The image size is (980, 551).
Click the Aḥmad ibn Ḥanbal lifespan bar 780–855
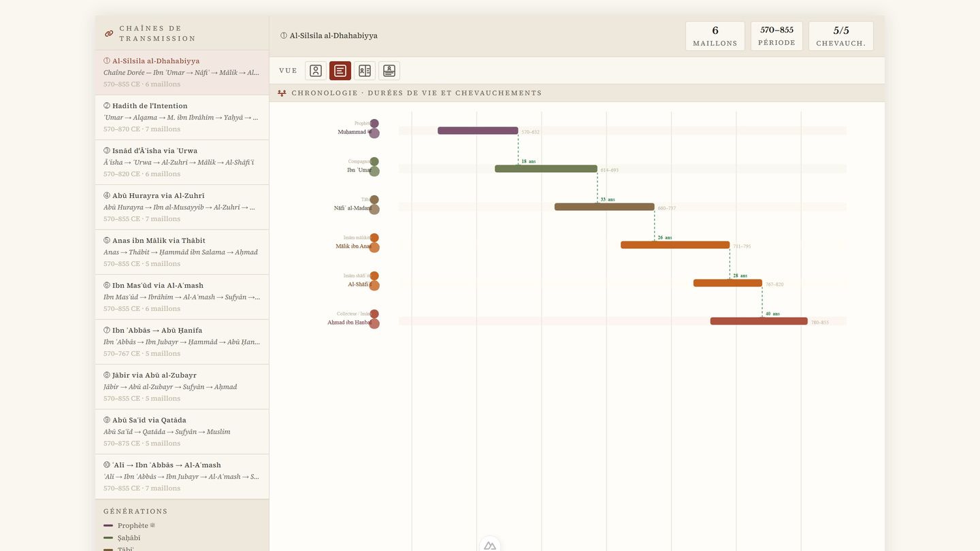point(759,321)
